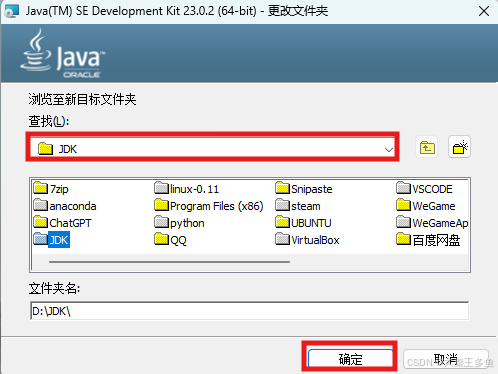Select the steam folder icon

click(283, 205)
